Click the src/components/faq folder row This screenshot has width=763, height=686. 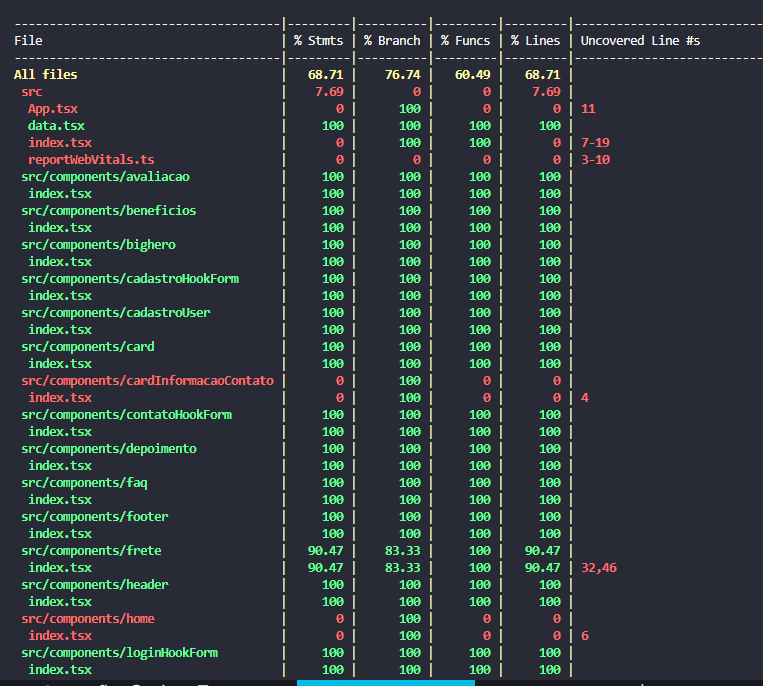[84, 483]
